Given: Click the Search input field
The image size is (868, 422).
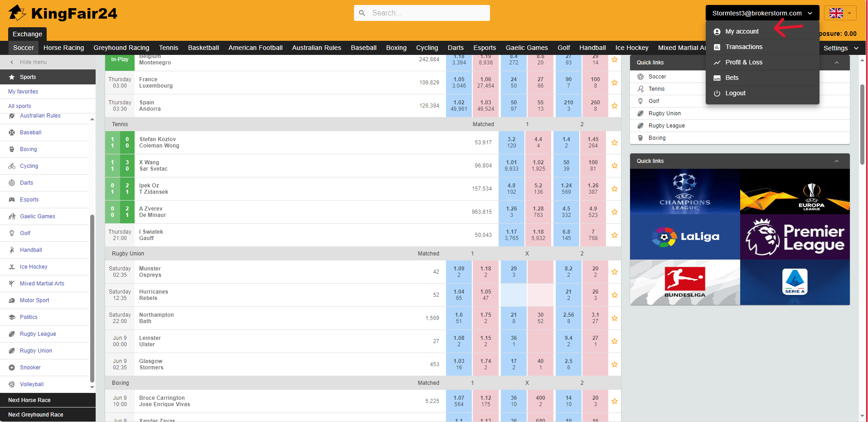Looking at the screenshot, I should click(422, 13).
